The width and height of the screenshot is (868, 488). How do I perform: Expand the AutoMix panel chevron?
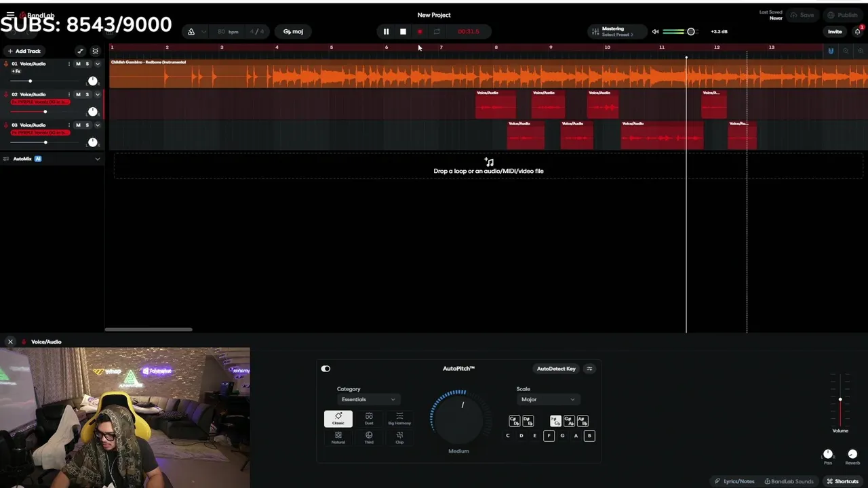[x=98, y=159]
